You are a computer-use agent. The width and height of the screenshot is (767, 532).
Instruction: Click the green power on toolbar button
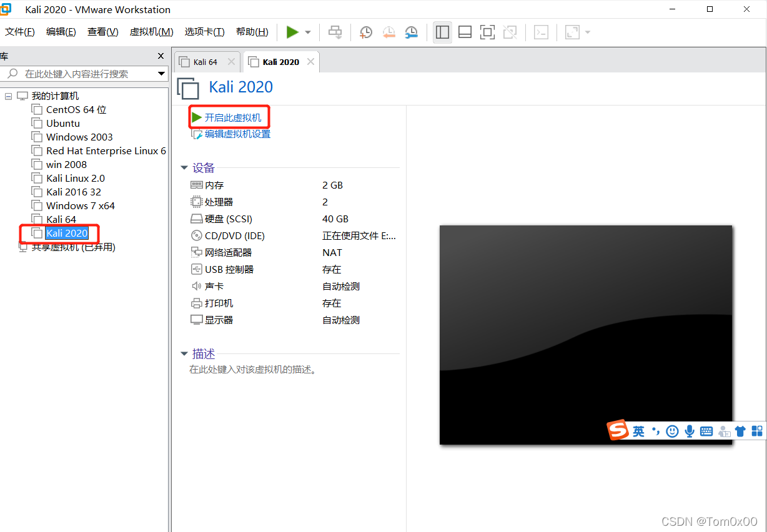(x=292, y=32)
